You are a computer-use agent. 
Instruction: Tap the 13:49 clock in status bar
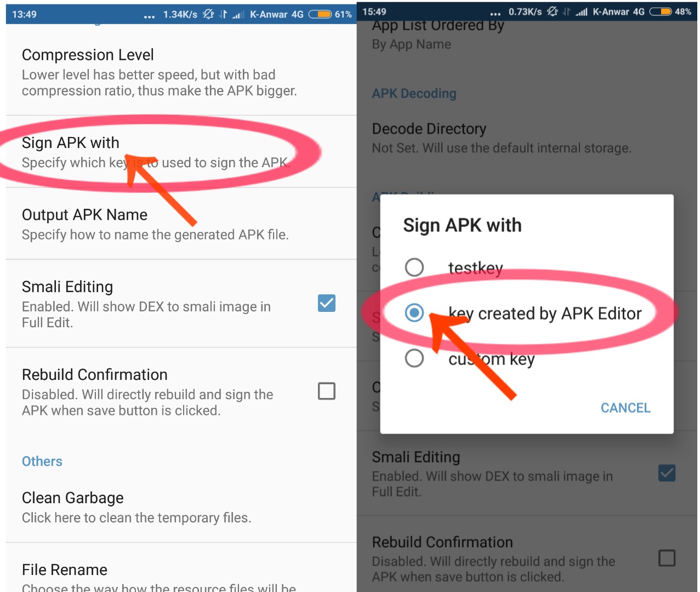tap(24, 14)
